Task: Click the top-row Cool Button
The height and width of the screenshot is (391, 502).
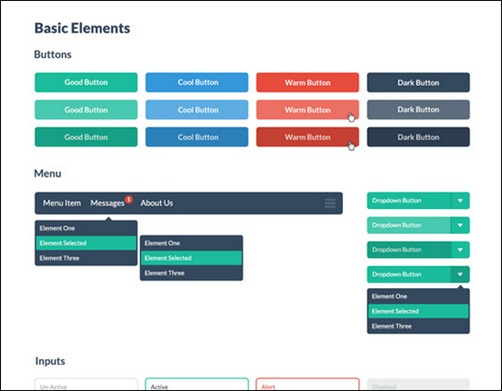Action: pyautogui.click(x=197, y=82)
